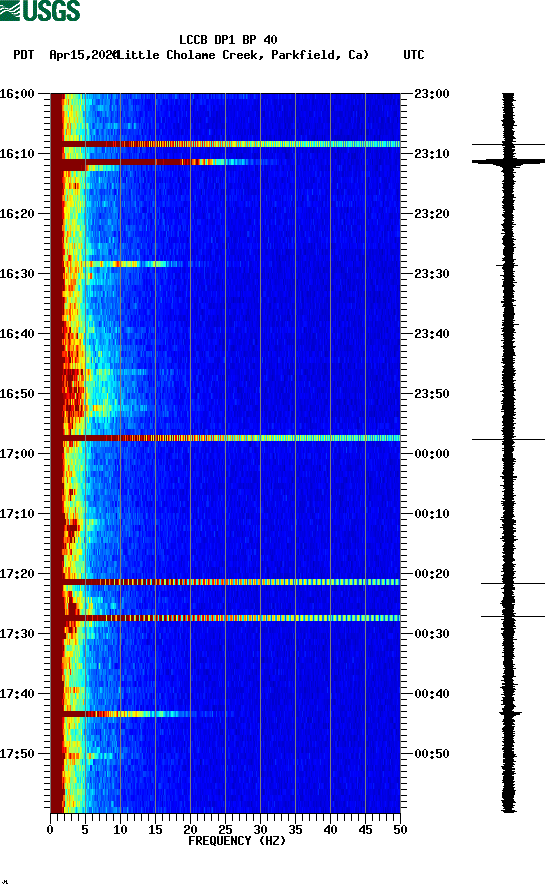This screenshot has width=552, height=893.
Task: Click the '00:50' UTC time label
Action: [x=432, y=753]
